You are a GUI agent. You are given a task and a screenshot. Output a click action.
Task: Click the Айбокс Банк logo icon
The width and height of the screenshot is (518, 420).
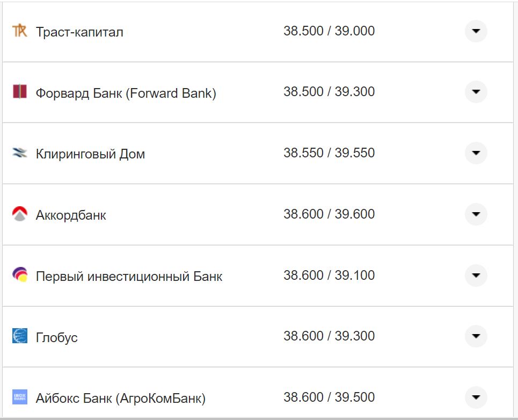click(19, 397)
